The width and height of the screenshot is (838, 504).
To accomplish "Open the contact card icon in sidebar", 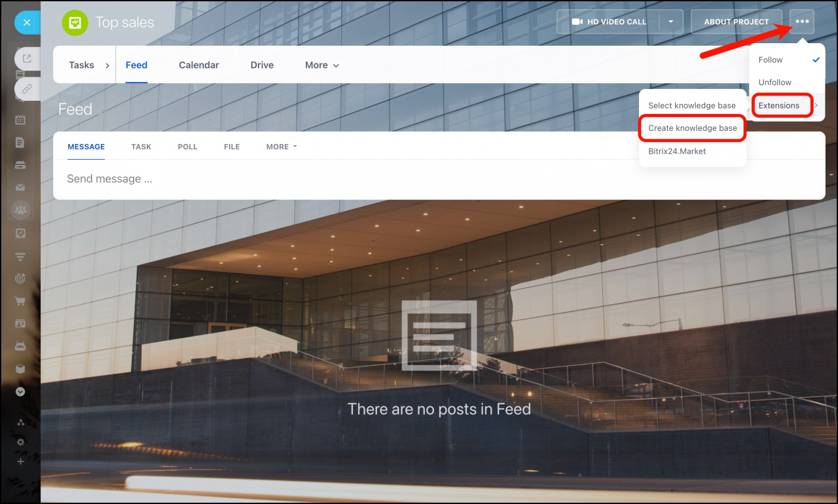I will click(x=20, y=324).
